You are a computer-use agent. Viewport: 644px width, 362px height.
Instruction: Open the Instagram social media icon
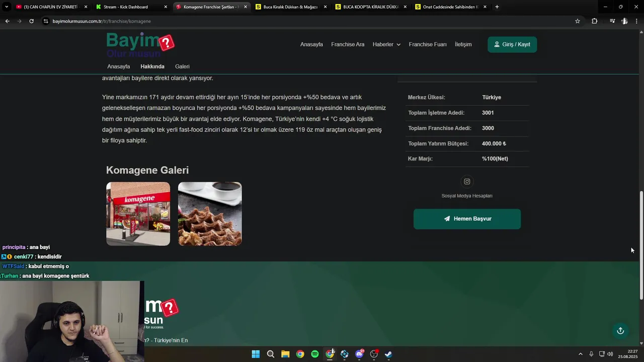click(467, 182)
